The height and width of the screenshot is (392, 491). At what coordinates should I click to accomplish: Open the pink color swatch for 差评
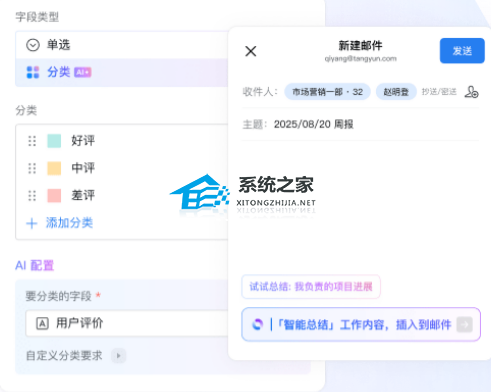pos(54,196)
